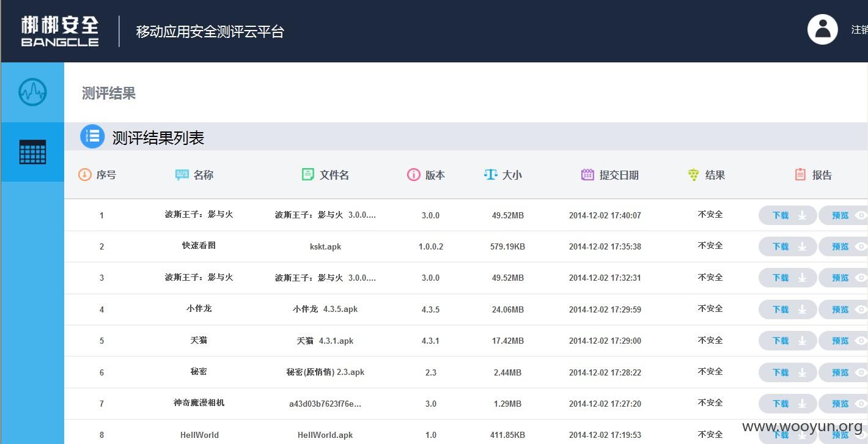Open the user profile avatar

coord(822,29)
